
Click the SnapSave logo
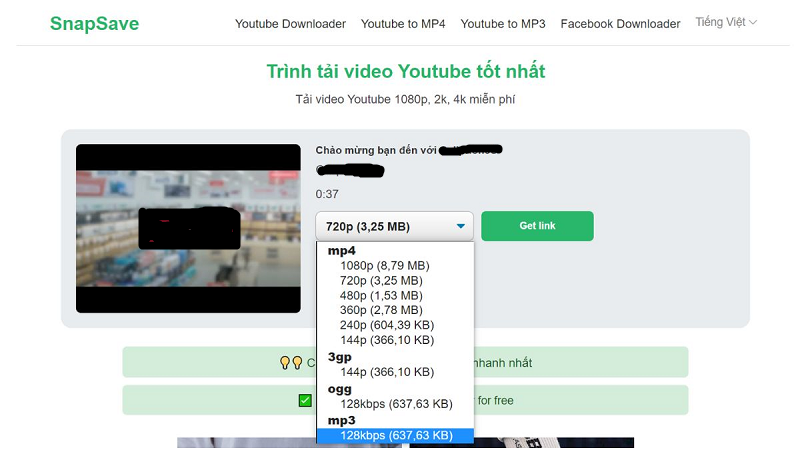94,24
